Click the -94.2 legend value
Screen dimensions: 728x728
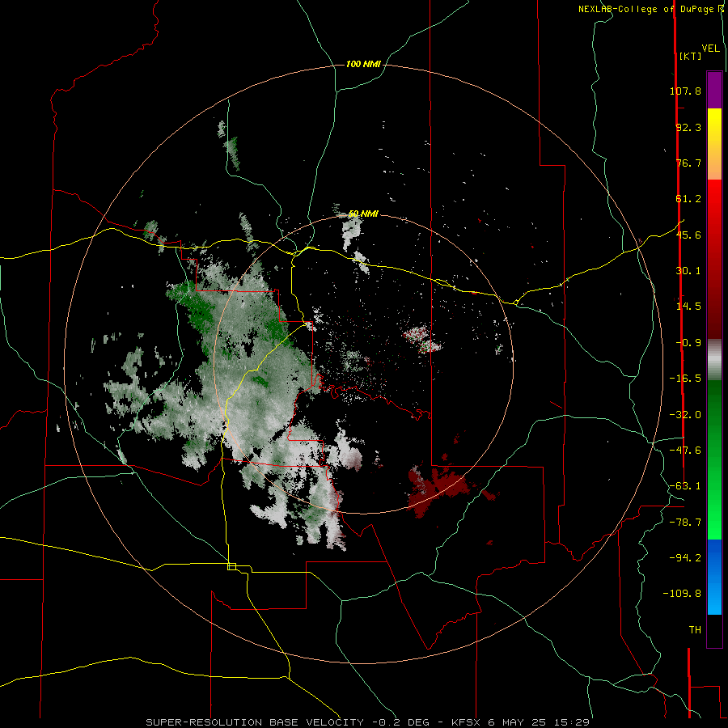pos(685,558)
